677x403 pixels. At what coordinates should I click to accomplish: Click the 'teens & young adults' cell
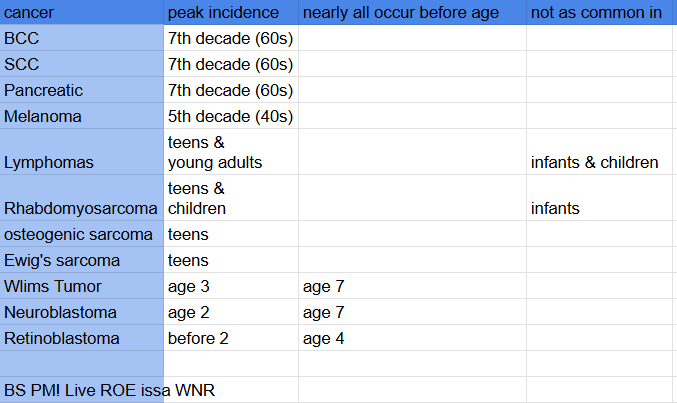click(x=230, y=152)
